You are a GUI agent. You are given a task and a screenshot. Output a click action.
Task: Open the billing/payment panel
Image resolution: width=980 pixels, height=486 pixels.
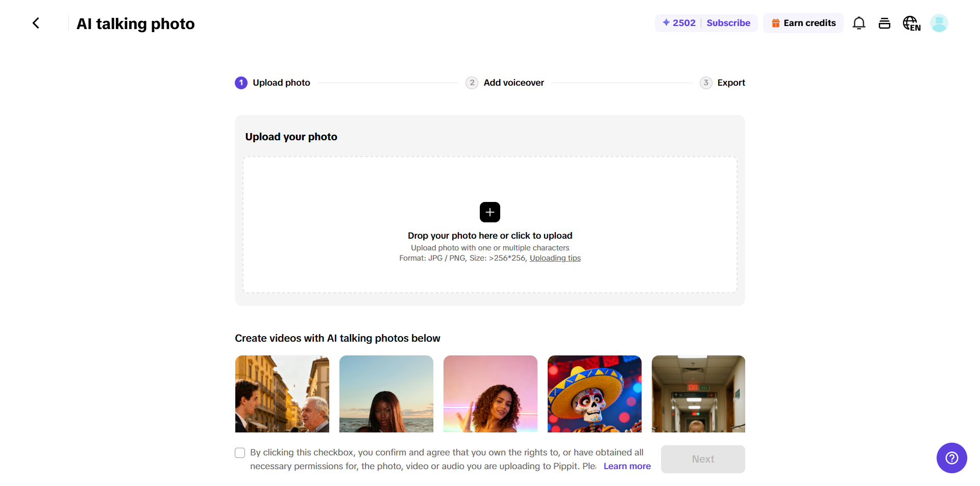coord(885,23)
